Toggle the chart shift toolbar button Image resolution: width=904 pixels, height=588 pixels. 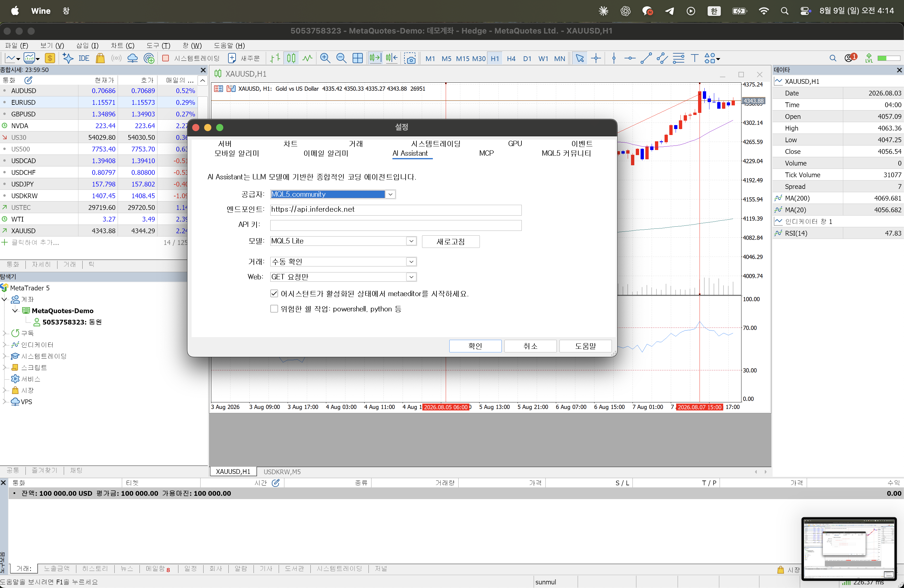(x=392, y=58)
